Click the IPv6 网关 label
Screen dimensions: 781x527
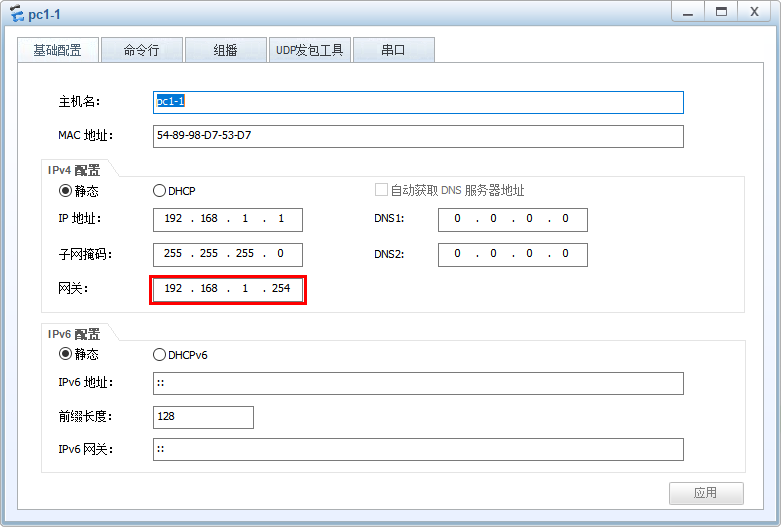pyautogui.click(x=85, y=449)
